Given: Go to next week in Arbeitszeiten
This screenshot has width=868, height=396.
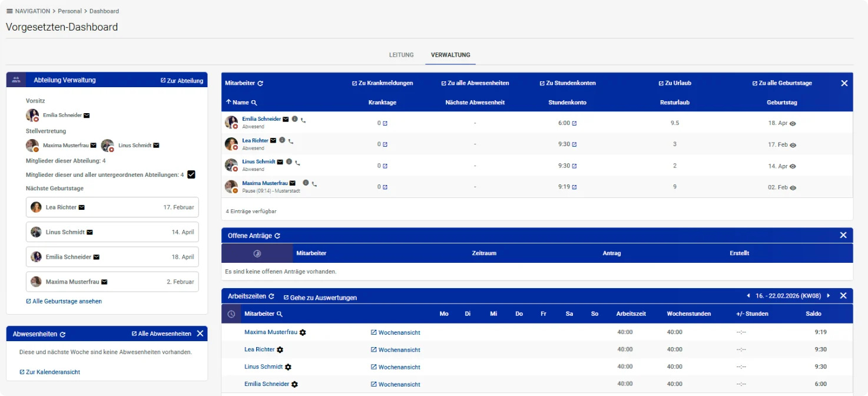Looking at the screenshot, I should [x=829, y=296].
